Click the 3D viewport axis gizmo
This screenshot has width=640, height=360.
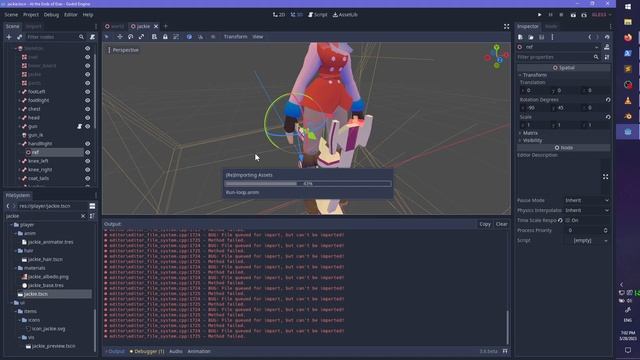497,56
